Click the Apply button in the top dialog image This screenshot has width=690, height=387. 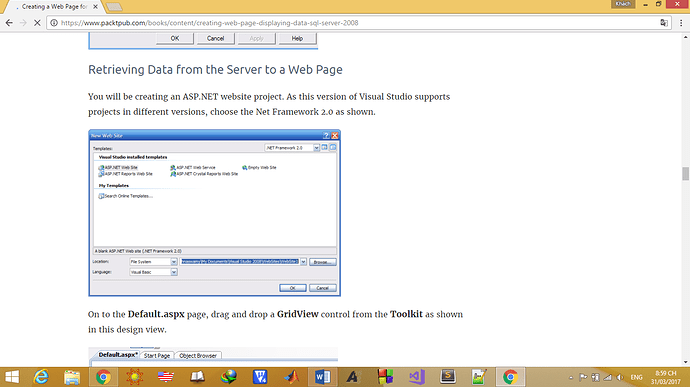(257, 38)
